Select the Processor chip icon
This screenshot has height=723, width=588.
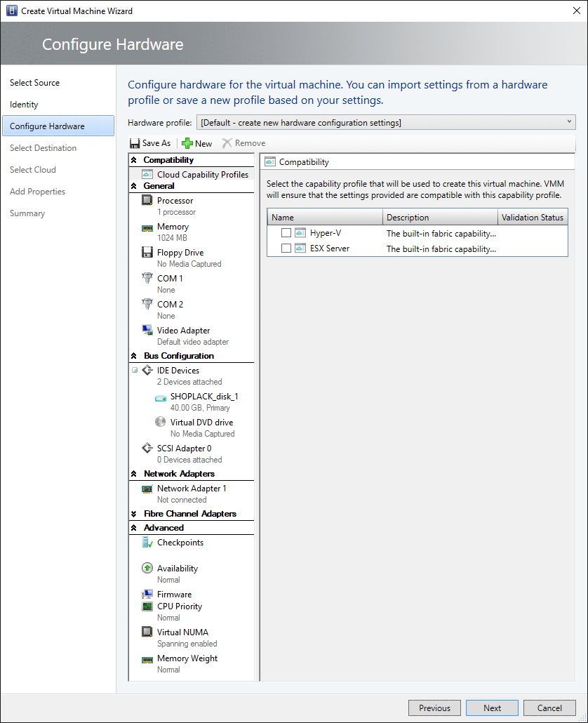click(x=147, y=200)
